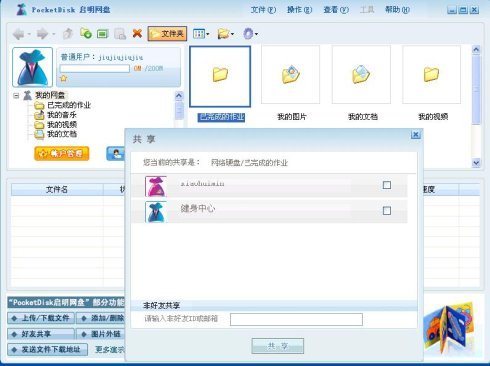Click the xiaohuimin friend name
490x366 pixels.
coord(202,183)
